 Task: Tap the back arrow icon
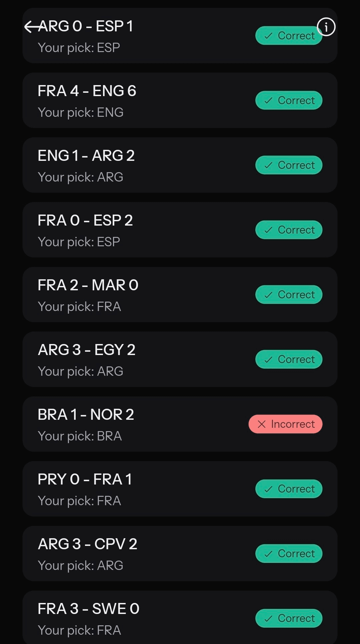tap(33, 26)
